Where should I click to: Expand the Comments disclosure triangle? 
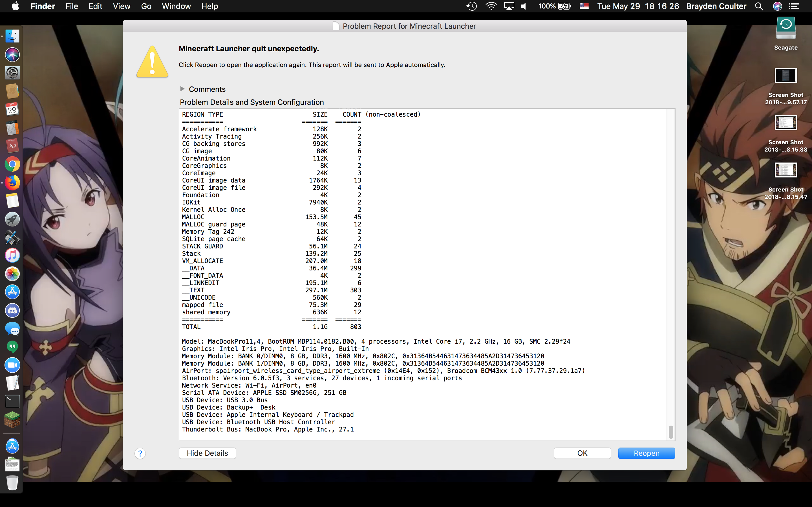[182, 89]
